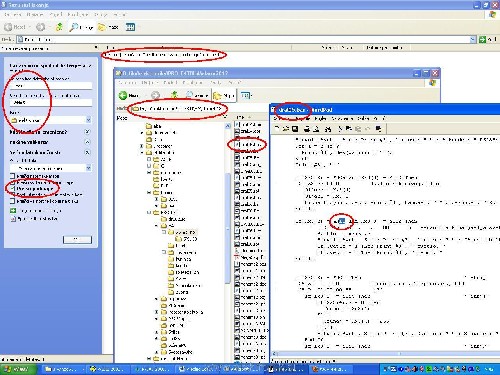
Task: Click document icon link at bottom of search pane
Action: click(13, 219)
